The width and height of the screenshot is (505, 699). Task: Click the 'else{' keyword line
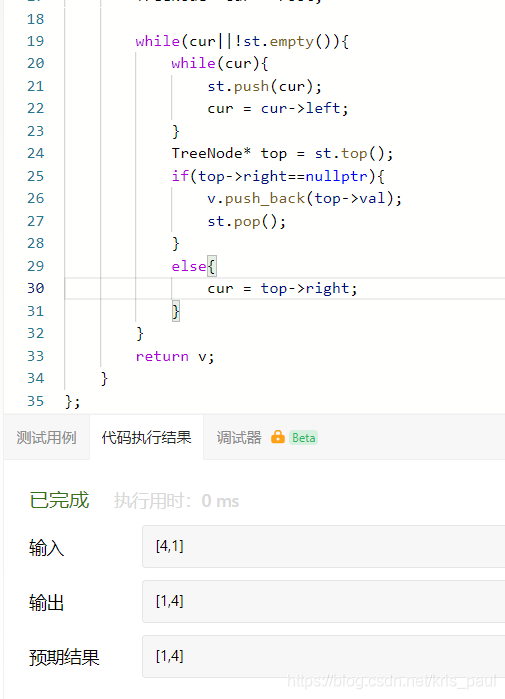(193, 267)
